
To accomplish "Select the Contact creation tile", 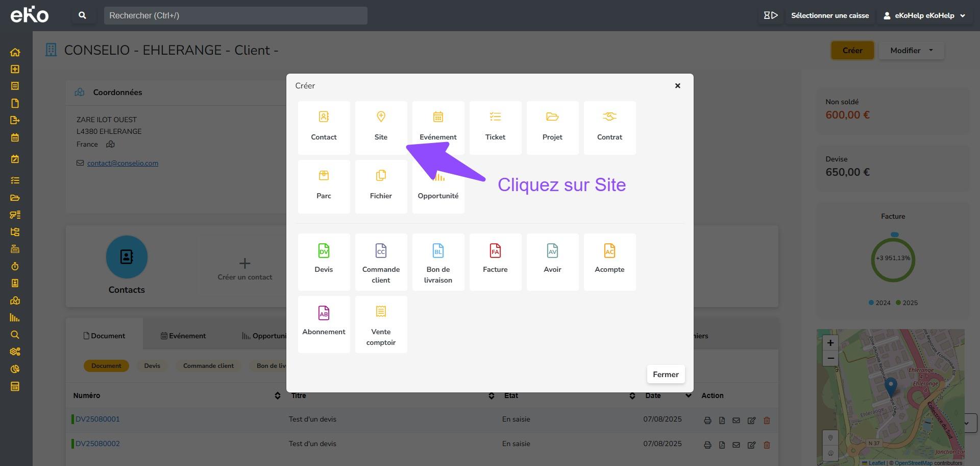I will click(324, 127).
